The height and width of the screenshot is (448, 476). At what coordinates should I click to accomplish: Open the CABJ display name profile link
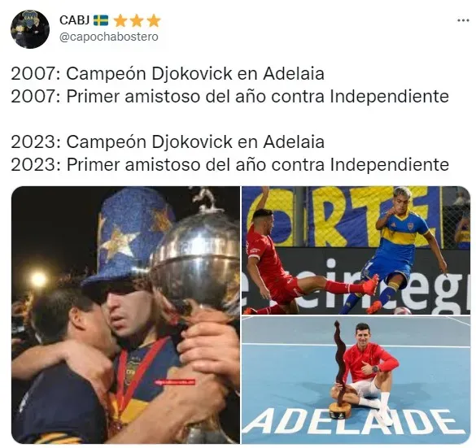74,20
